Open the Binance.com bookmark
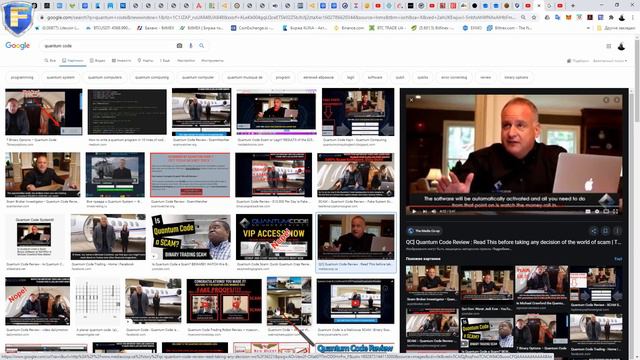The width and height of the screenshot is (640, 360). click(x=349, y=28)
